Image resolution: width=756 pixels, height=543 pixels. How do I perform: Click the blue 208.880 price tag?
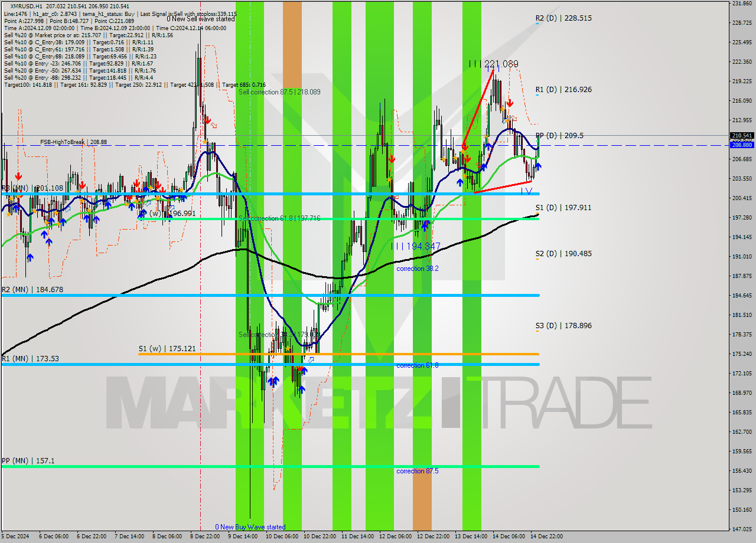[x=742, y=145]
